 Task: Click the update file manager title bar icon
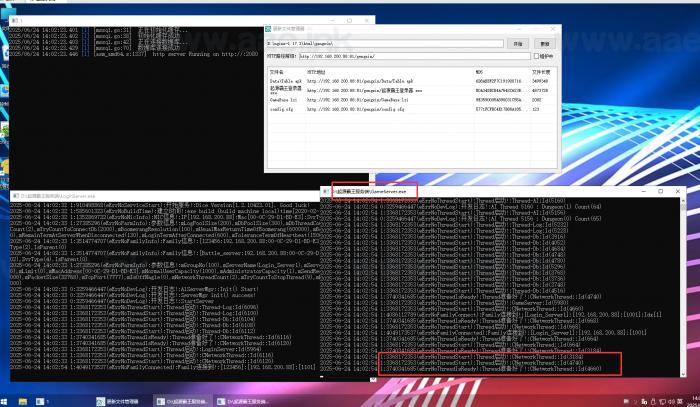pyautogui.click(x=268, y=29)
